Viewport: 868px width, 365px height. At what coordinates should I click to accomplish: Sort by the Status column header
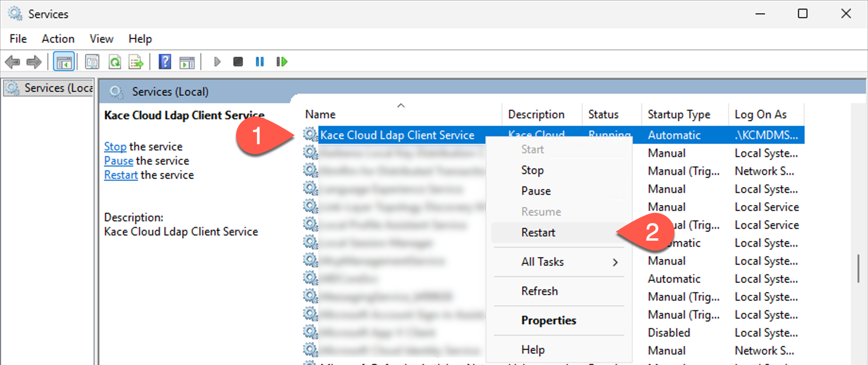tap(612, 114)
